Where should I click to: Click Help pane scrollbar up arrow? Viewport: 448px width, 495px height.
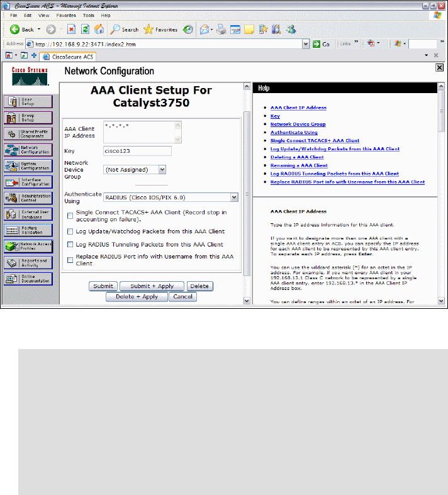click(x=441, y=87)
